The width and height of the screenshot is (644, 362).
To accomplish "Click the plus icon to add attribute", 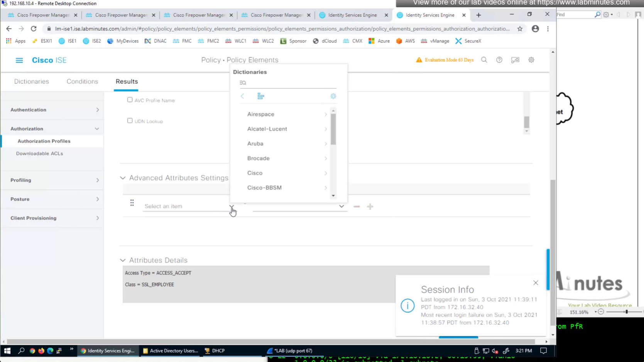I will (x=370, y=206).
